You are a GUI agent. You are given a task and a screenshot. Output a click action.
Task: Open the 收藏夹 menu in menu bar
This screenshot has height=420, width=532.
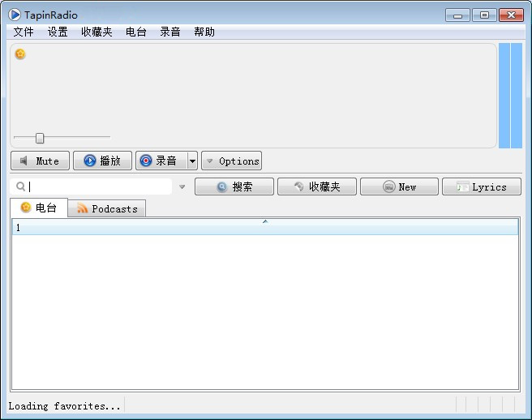click(x=97, y=32)
